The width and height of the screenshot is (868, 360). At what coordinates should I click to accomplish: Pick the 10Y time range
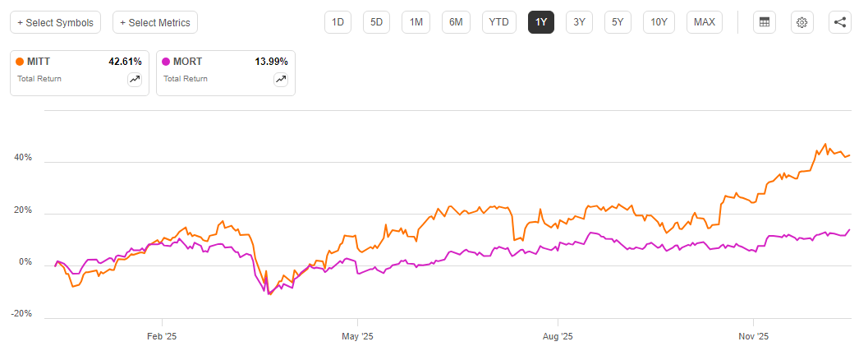pos(659,22)
